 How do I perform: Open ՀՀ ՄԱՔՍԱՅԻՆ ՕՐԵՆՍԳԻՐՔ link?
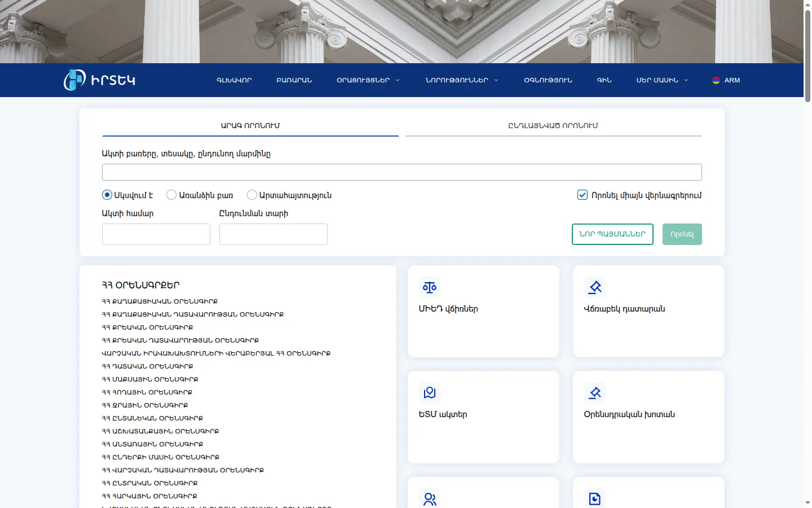pos(150,379)
